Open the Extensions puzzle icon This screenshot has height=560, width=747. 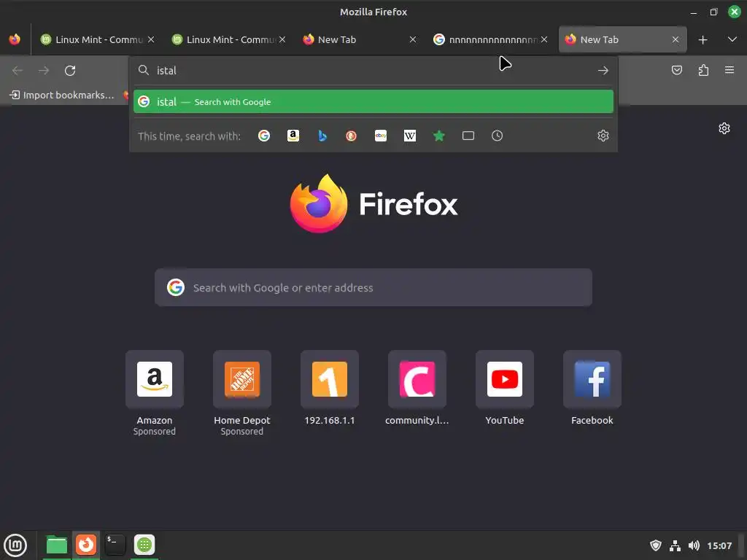coord(703,71)
